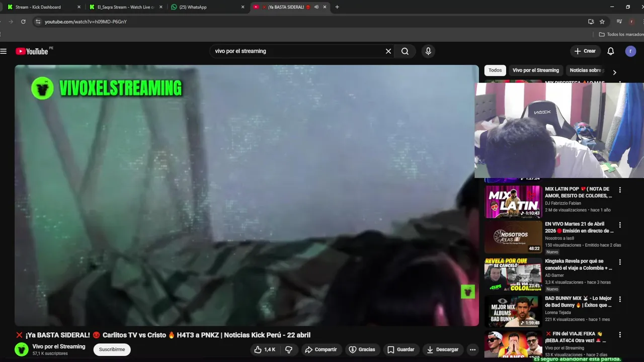Open the FIN del VIAJE FEKA thumbnail
The width and height of the screenshot is (644, 362).
pyautogui.click(x=513, y=344)
